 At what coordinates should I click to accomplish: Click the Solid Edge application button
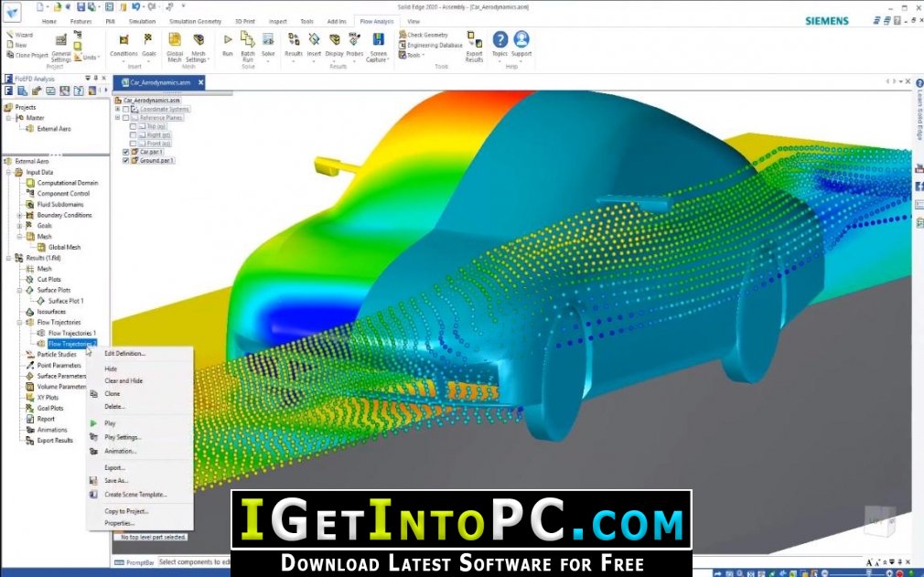[x=11, y=12]
